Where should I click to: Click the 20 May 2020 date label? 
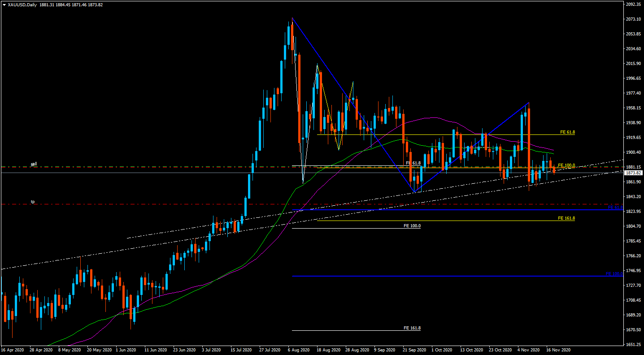pos(99,349)
